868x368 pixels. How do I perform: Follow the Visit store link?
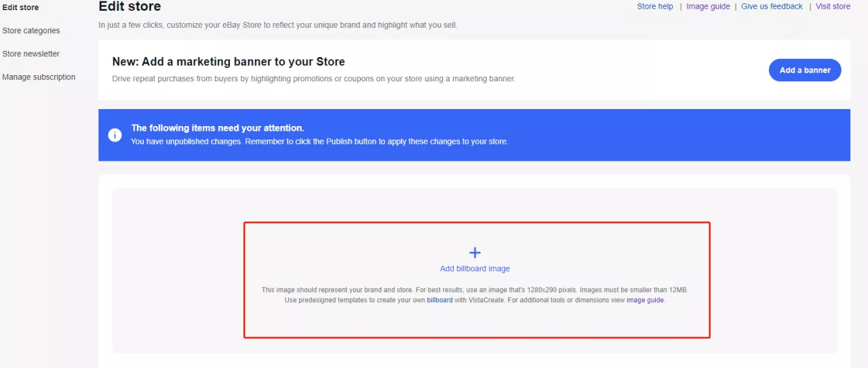point(833,7)
